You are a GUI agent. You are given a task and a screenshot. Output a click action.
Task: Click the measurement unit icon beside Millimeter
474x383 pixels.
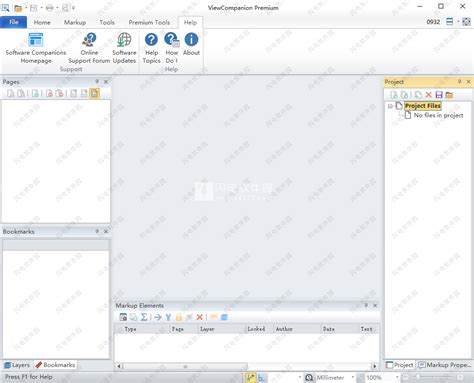click(309, 377)
